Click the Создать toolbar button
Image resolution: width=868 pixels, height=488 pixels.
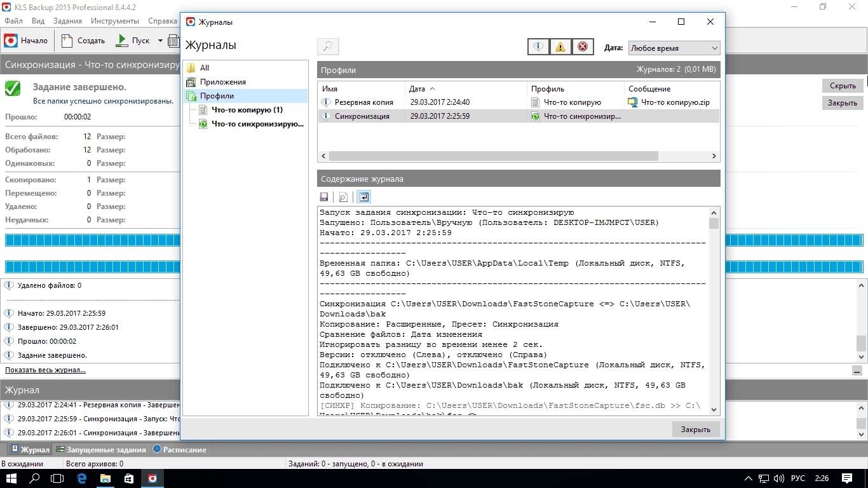pyautogui.click(x=83, y=41)
